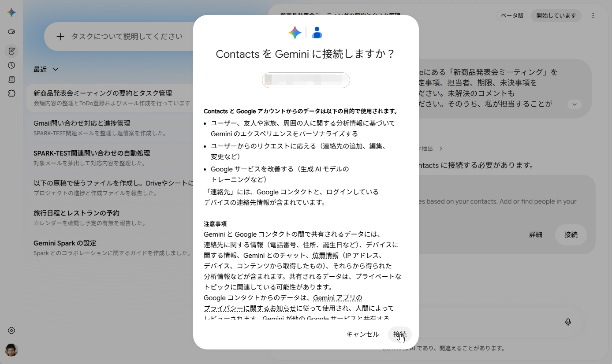
Task: Open the history clock icon
Action: pyautogui.click(x=11, y=65)
